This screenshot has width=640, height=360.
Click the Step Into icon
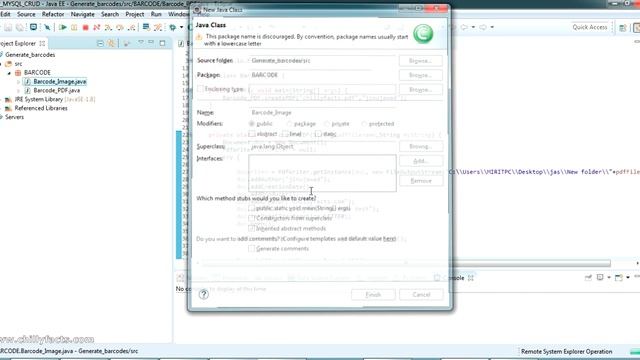tap(108, 27)
